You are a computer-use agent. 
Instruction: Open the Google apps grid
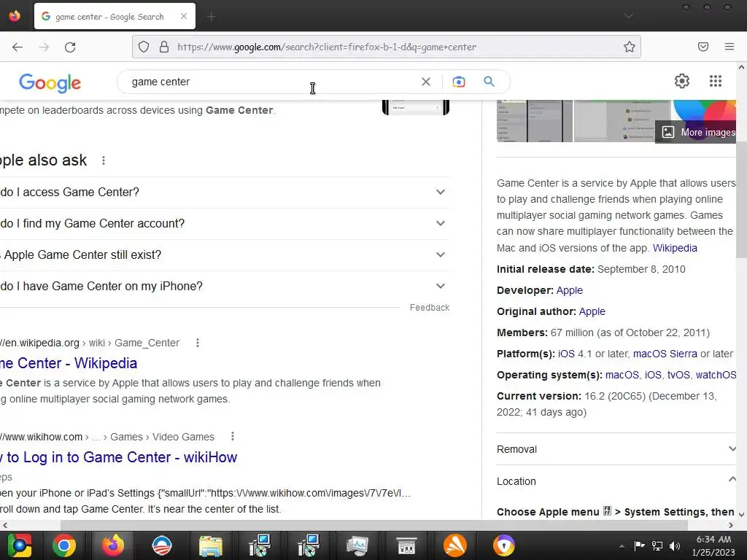pyautogui.click(x=716, y=81)
